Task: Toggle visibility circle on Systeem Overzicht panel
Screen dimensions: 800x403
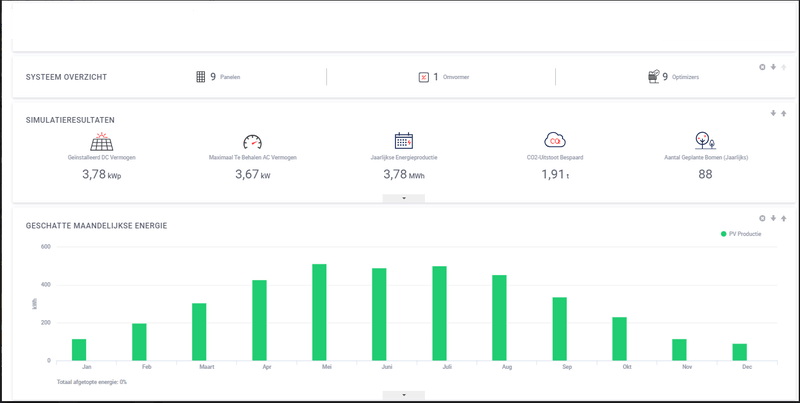Action: coord(762,67)
